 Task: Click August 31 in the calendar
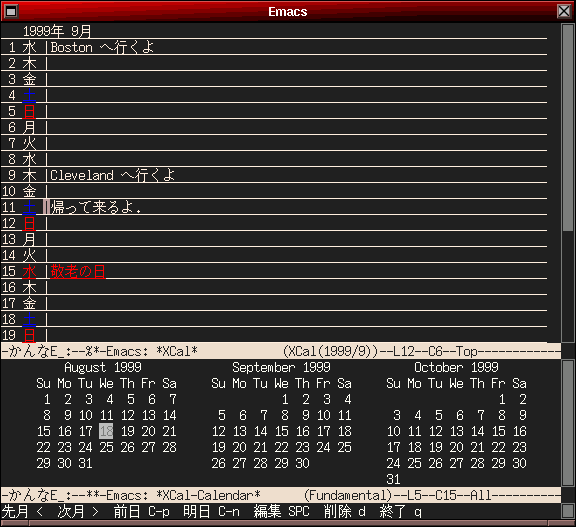click(85, 463)
